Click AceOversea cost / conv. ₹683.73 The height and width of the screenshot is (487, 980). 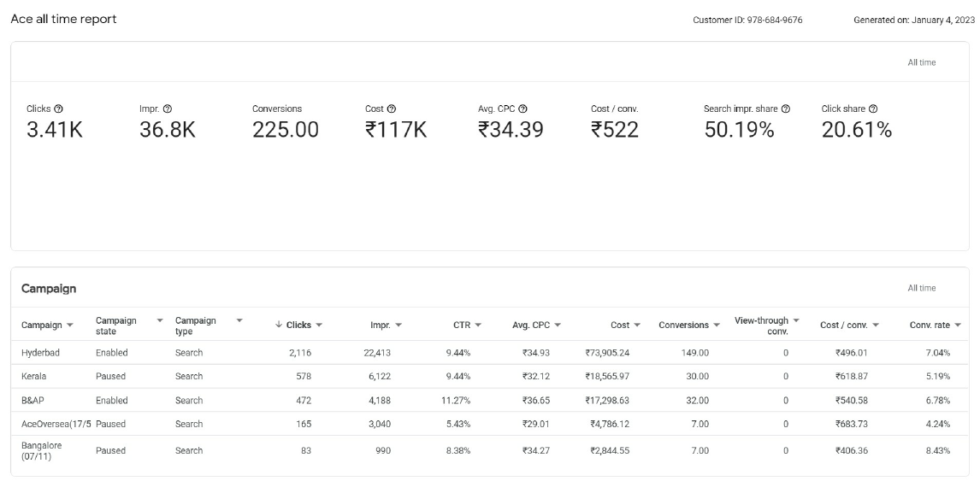[851, 424]
